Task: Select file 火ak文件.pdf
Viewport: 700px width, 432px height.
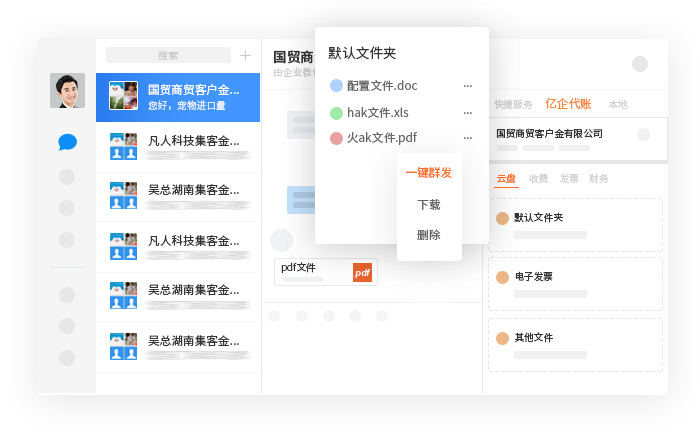Action: [x=382, y=138]
